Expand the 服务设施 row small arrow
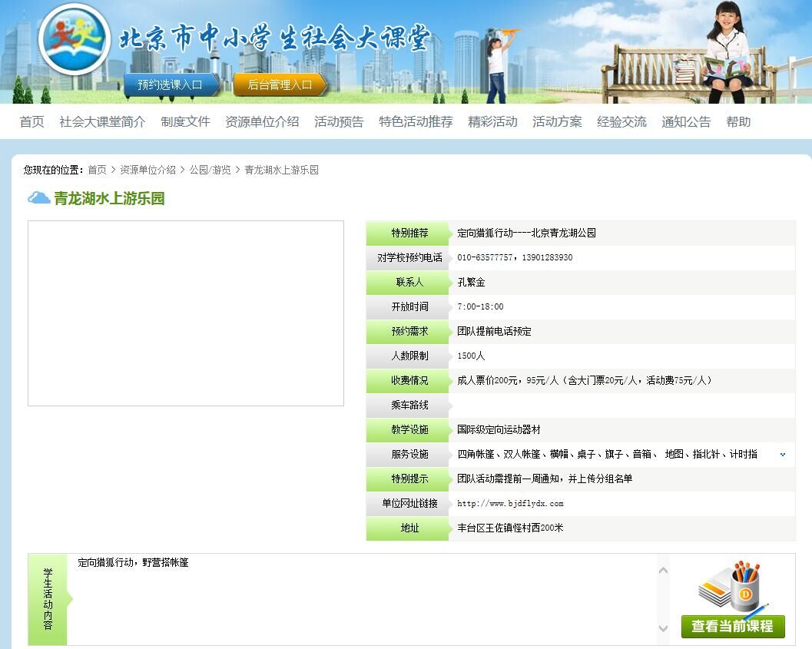Image resolution: width=812 pixels, height=649 pixels. pyautogui.click(x=783, y=455)
